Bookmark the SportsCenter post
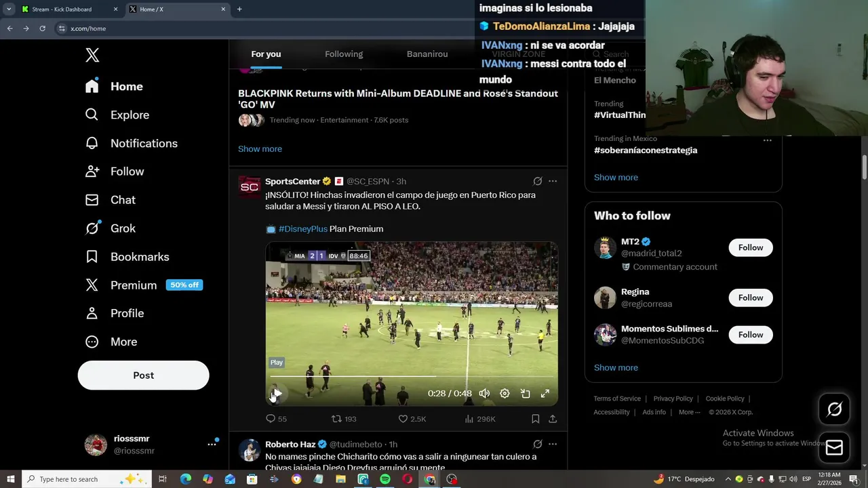 pyautogui.click(x=535, y=419)
